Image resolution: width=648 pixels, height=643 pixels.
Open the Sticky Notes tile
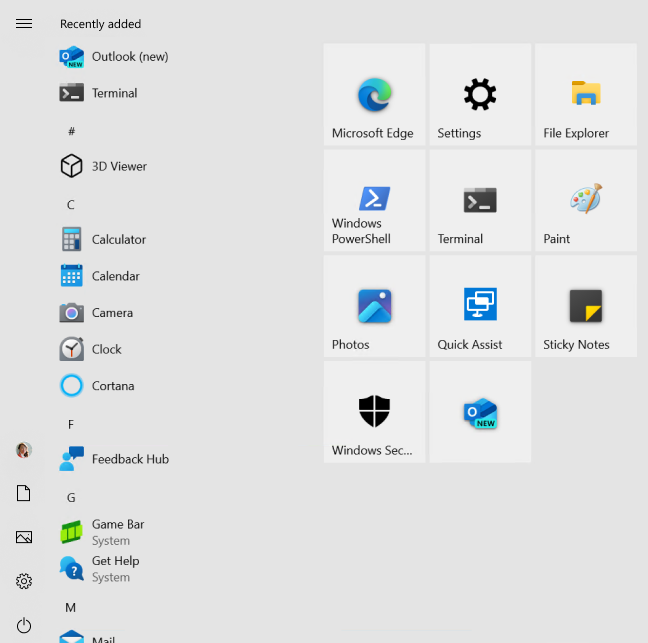pos(585,306)
